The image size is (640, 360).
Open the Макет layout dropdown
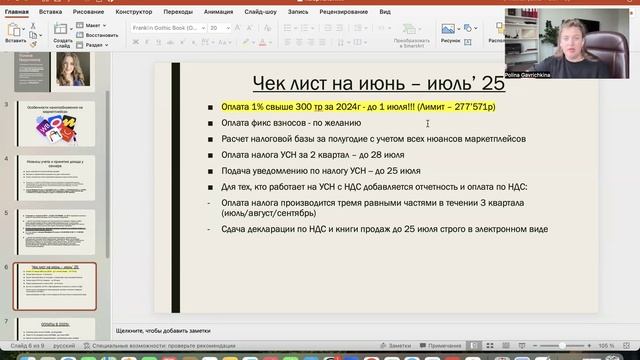[x=91, y=25]
